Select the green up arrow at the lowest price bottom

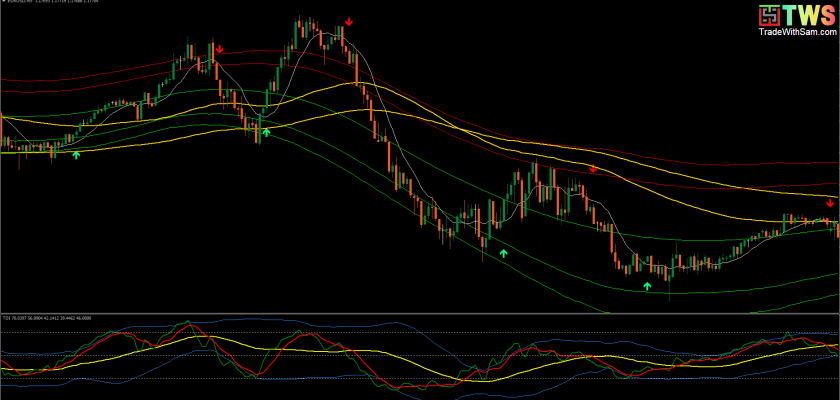pyautogui.click(x=647, y=286)
